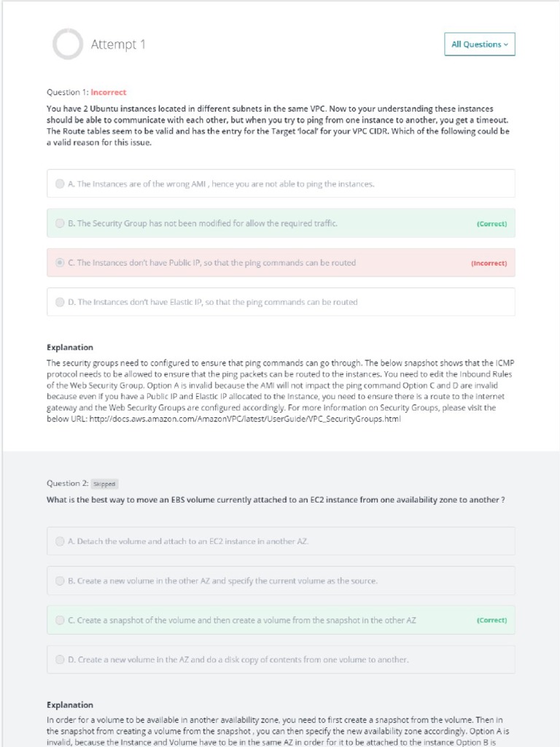The width and height of the screenshot is (560, 747).
Task: Pick radio for the disk copy answer
Action: coord(60,659)
